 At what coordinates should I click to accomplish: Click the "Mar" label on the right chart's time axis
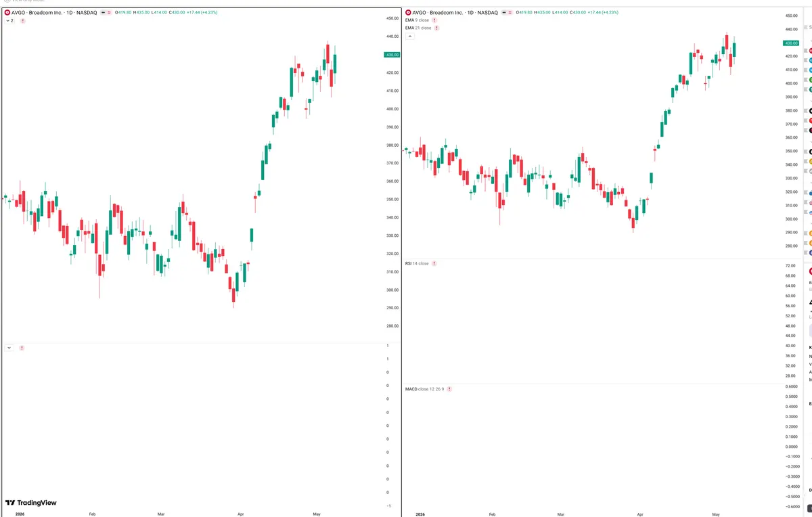tap(561, 514)
